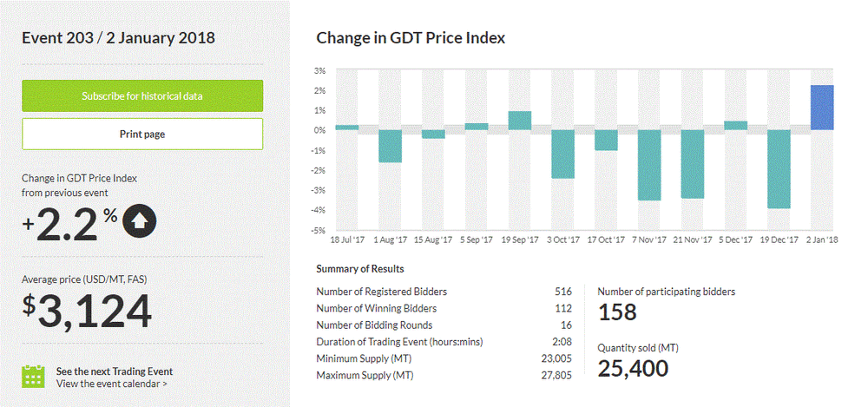Select the 19 Dec '17 chart bar

pos(779,169)
